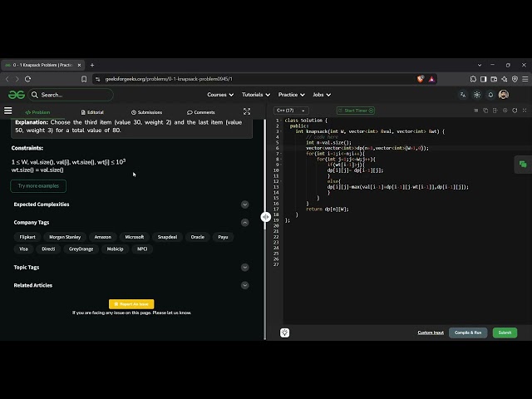Reset the code editor

(x=515, y=111)
